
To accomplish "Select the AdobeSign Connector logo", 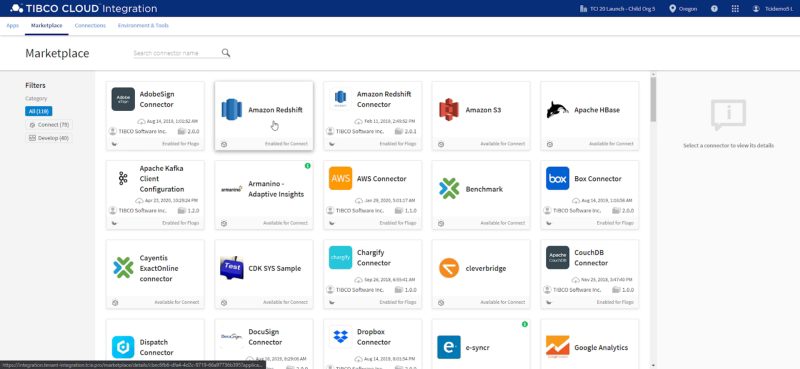I will point(123,99).
